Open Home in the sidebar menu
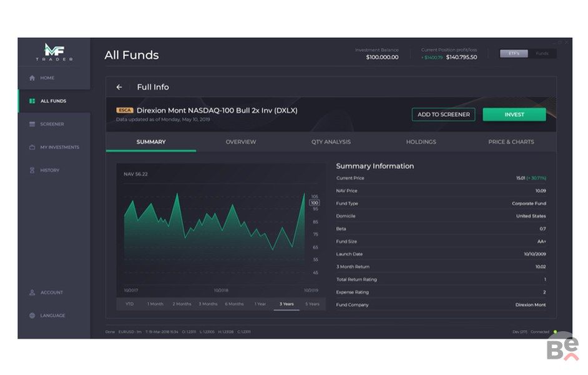This screenshot has width=588, height=375. tap(47, 78)
